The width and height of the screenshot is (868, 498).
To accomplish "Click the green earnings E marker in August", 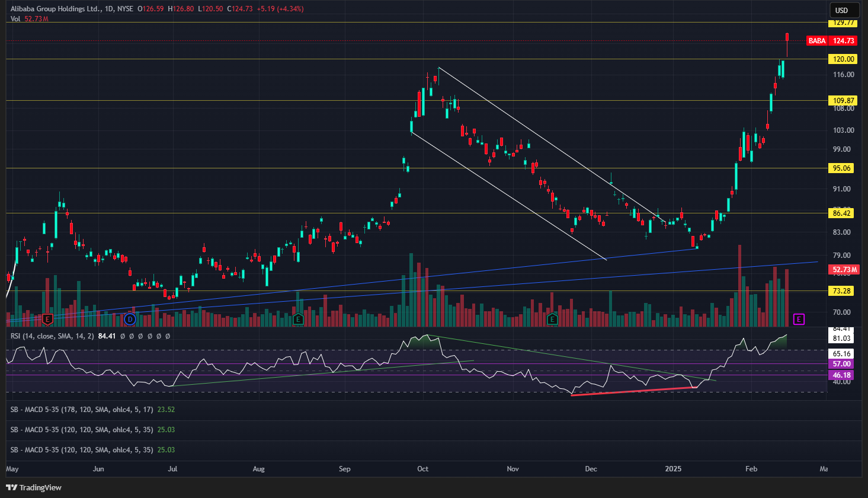I will [x=298, y=320].
